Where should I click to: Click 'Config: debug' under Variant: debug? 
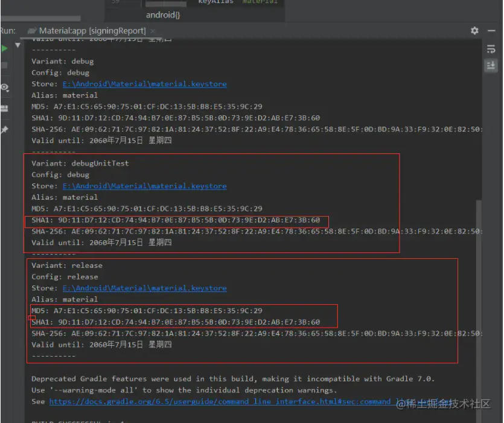pos(60,72)
